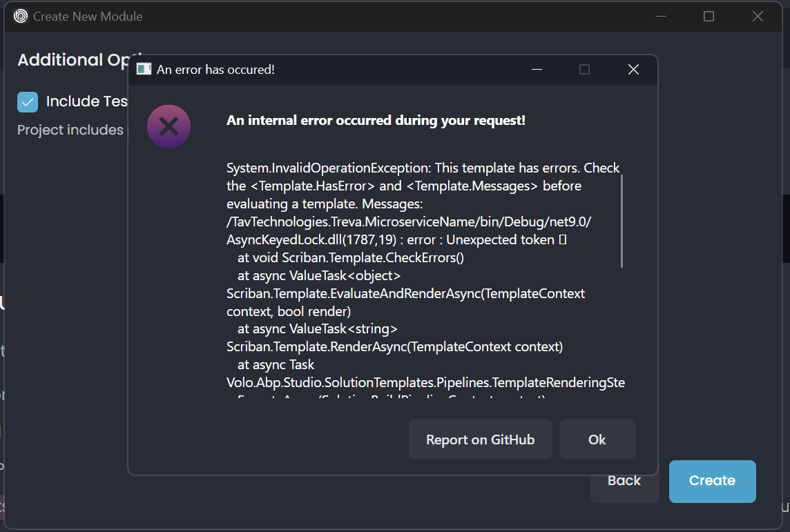Close the Create New Module window
Viewport: 790px width, 532px height.
(x=758, y=16)
